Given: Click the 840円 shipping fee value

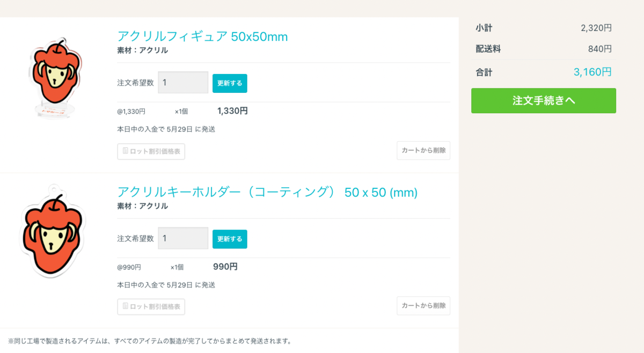Looking at the screenshot, I should tap(600, 49).
